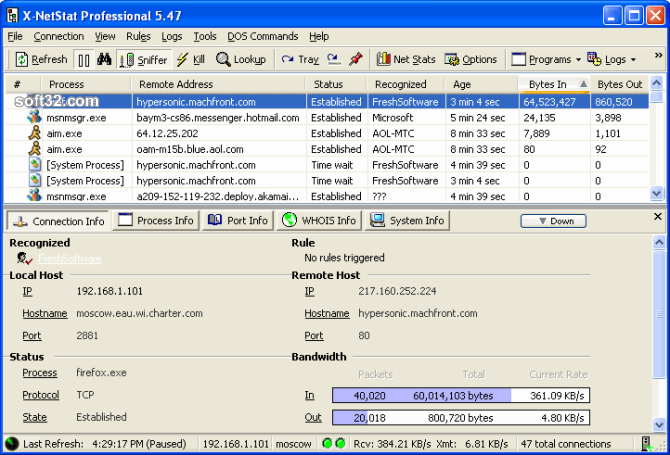
Task: Click the binoculars find icon
Action: coord(104,59)
